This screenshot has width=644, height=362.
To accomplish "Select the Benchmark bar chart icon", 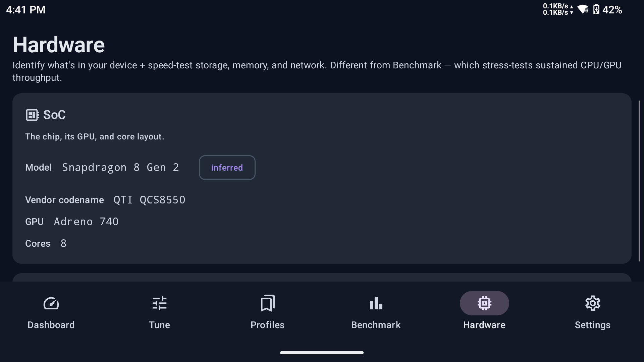I will click(x=376, y=303).
